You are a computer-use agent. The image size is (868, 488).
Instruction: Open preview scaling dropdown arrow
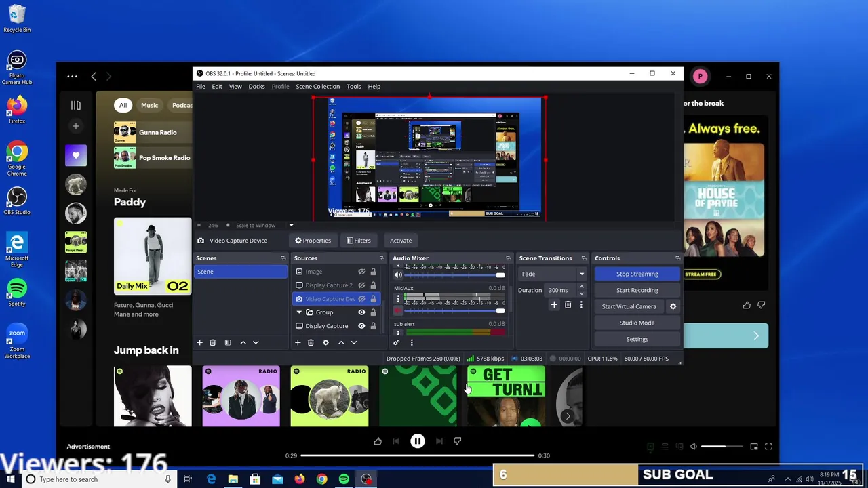coord(292,225)
